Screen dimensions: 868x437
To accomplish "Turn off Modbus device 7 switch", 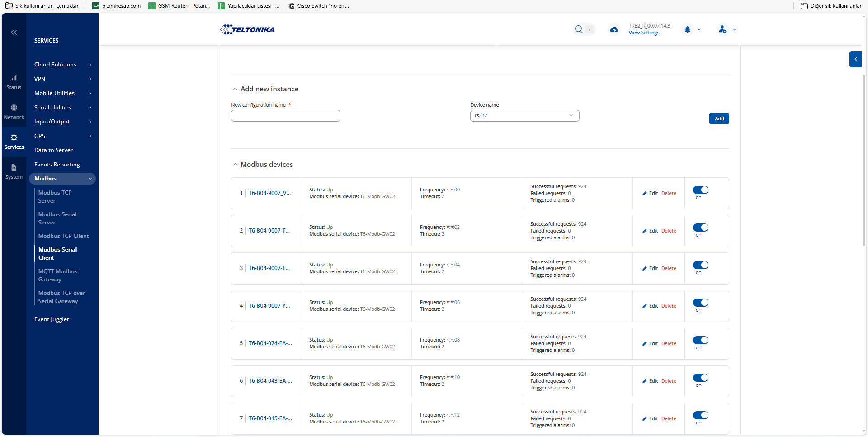I will 700,415.
